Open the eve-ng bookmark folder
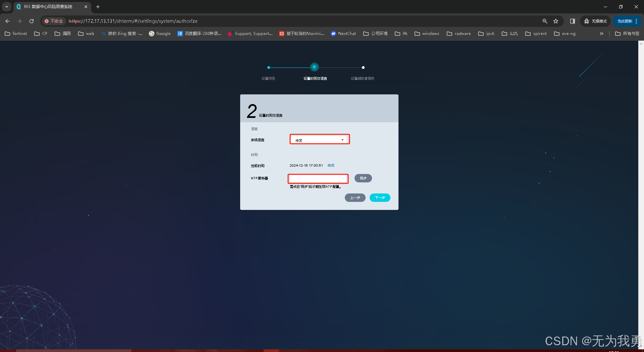 click(x=565, y=34)
